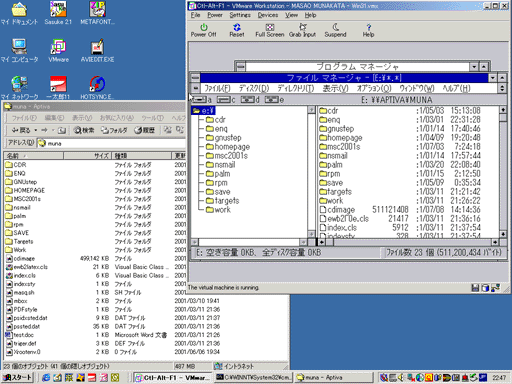Click Internet Explorer quick launch icon
Screen dimensions: 512x384
(x=46, y=377)
